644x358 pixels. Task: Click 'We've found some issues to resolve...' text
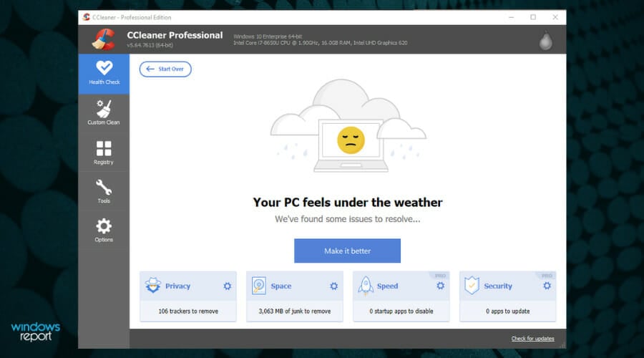(x=348, y=219)
